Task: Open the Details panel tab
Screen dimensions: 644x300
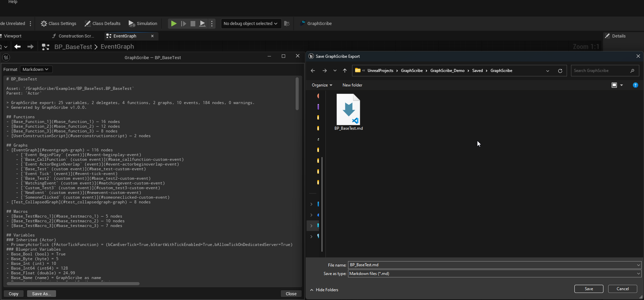Action: [x=615, y=36]
